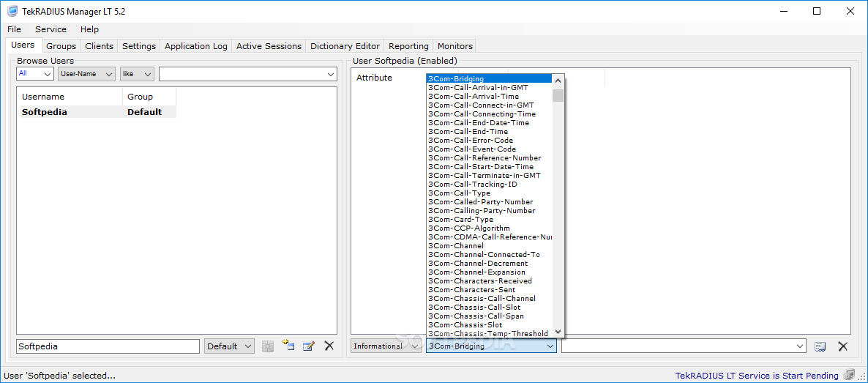Select 3Com-Call-Terminate-in-GMT attribute
The width and height of the screenshot is (868, 383).
(x=490, y=176)
